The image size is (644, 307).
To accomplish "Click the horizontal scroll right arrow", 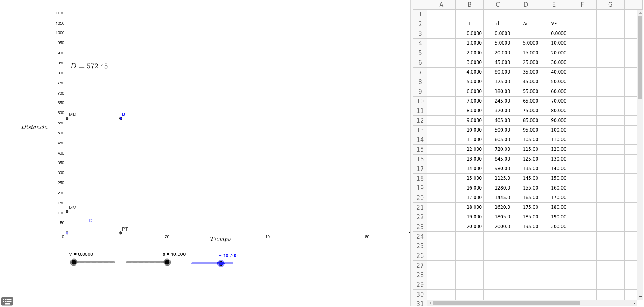I will pos(634,303).
